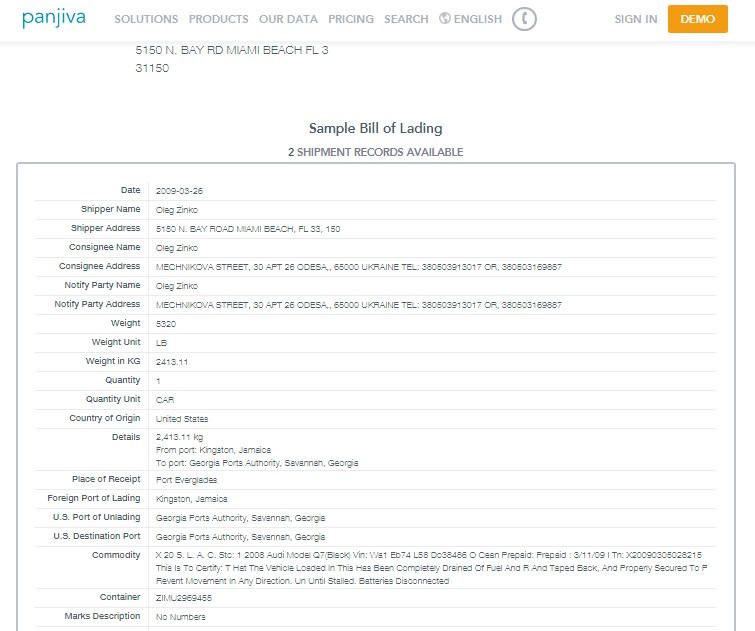Click the 2 Shipment Records Available text
Viewport: 755px width, 631px height.
pyautogui.click(x=375, y=152)
